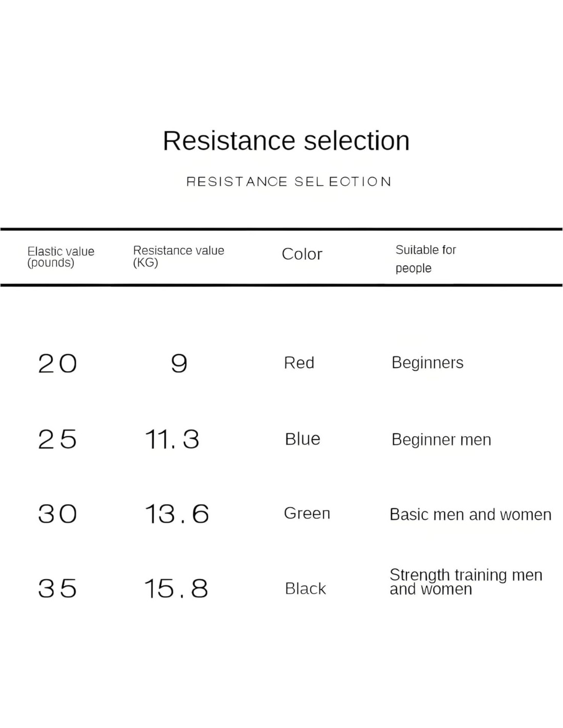The width and height of the screenshot is (563, 728).
Task: Click the "Beginners" suitability text
Action: pyautogui.click(x=427, y=363)
